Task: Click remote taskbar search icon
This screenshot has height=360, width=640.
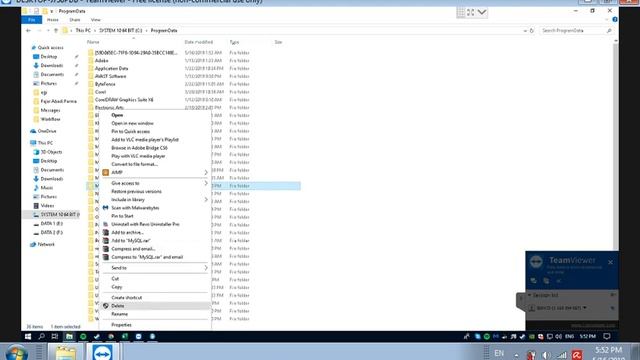Action: point(41,336)
